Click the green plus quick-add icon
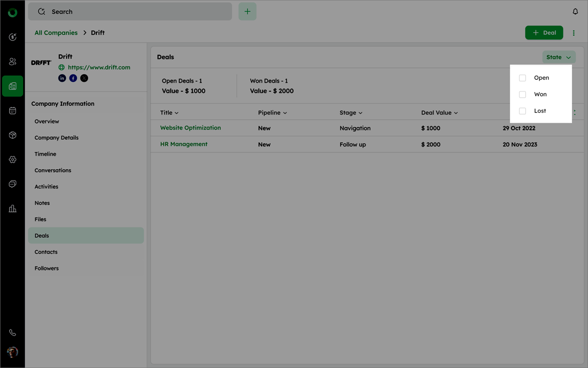Screen dimensions: 588x368 (x=247, y=11)
